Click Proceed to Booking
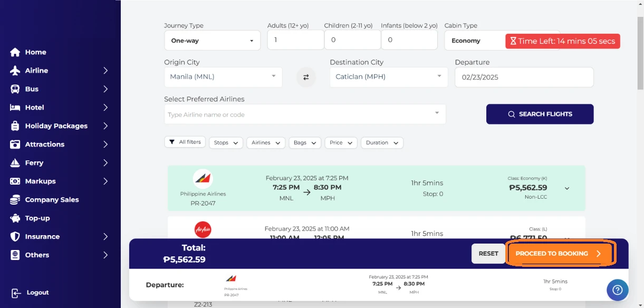The image size is (644, 308). point(560,254)
